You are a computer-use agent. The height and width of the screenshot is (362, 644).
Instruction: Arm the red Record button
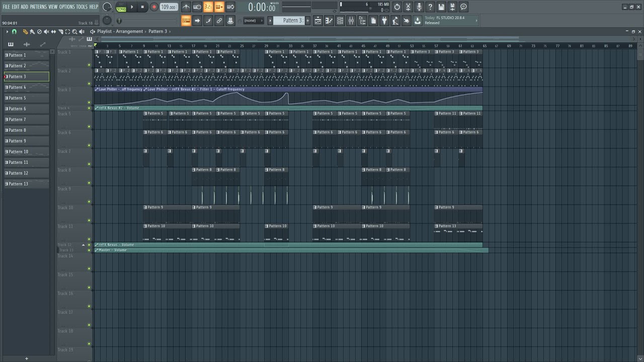154,7
